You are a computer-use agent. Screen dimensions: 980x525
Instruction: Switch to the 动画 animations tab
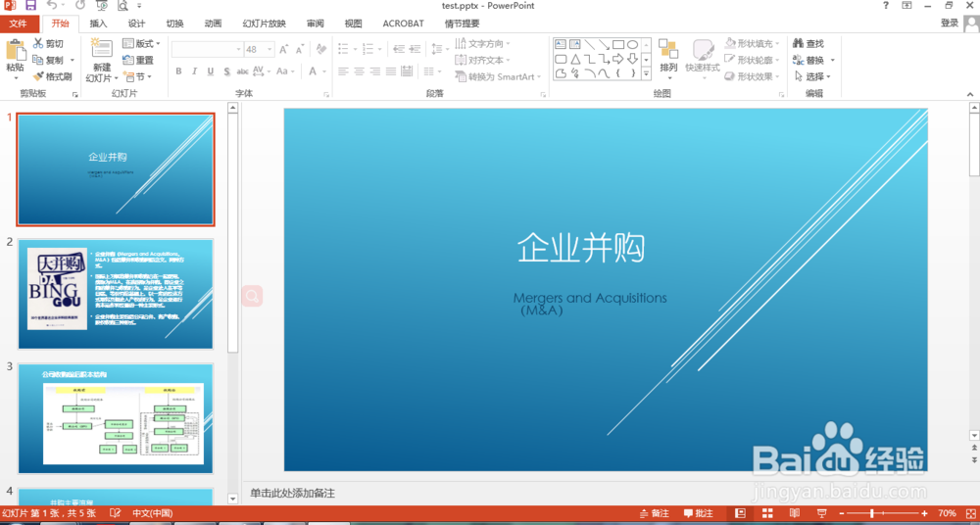click(213, 24)
